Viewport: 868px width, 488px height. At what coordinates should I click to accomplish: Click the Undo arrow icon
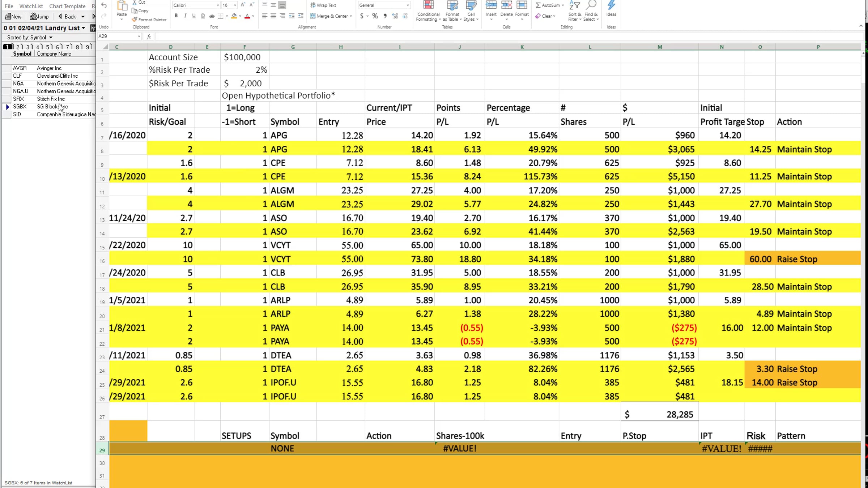point(104,5)
